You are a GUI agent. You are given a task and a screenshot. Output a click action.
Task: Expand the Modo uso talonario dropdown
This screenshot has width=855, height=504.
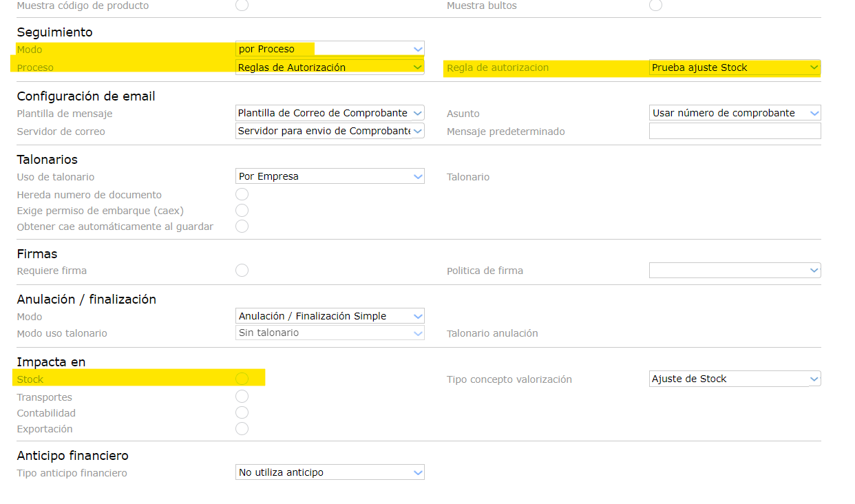[x=330, y=333]
